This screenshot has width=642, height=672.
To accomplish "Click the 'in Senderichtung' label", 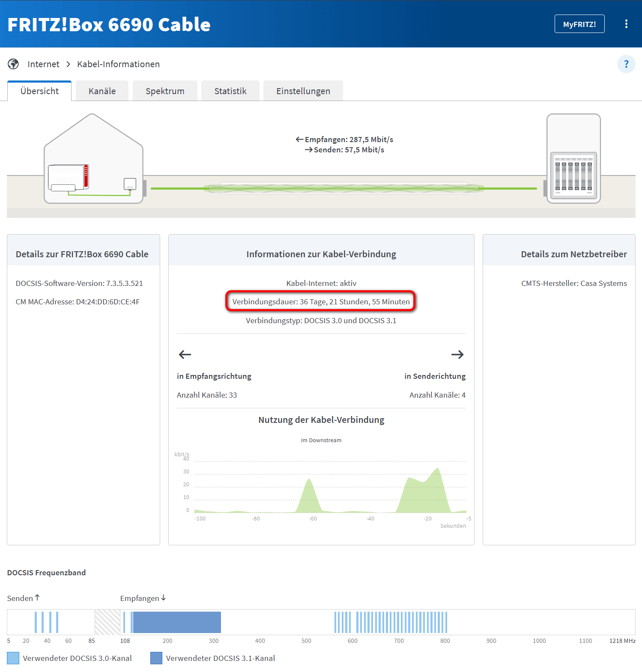I will (435, 376).
